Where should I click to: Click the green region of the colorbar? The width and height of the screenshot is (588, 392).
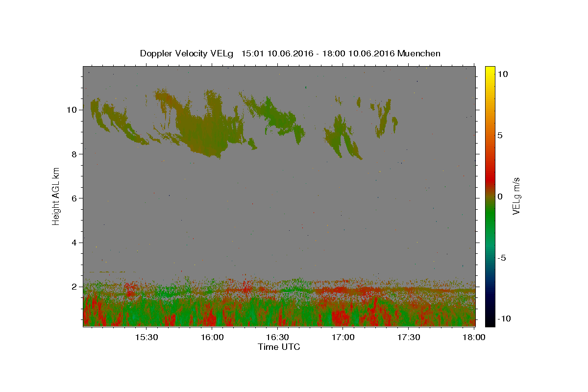[x=490, y=220]
